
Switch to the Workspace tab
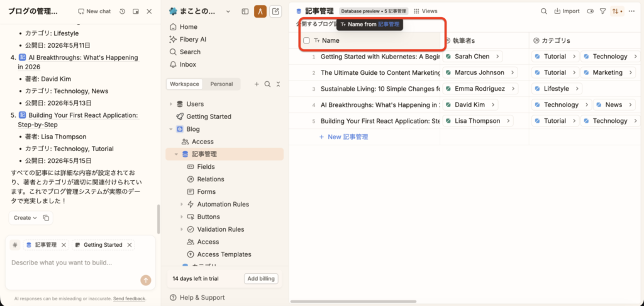point(184,84)
